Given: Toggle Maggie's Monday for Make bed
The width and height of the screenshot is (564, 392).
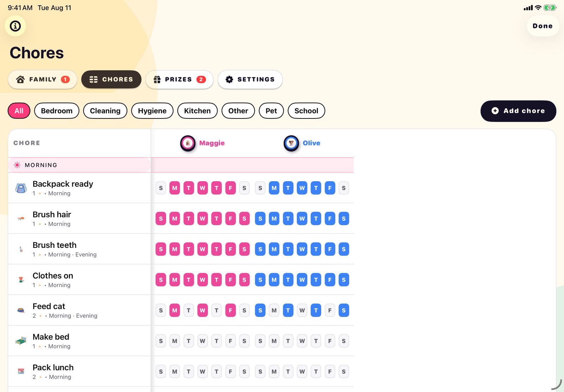Looking at the screenshot, I should coord(174,341).
